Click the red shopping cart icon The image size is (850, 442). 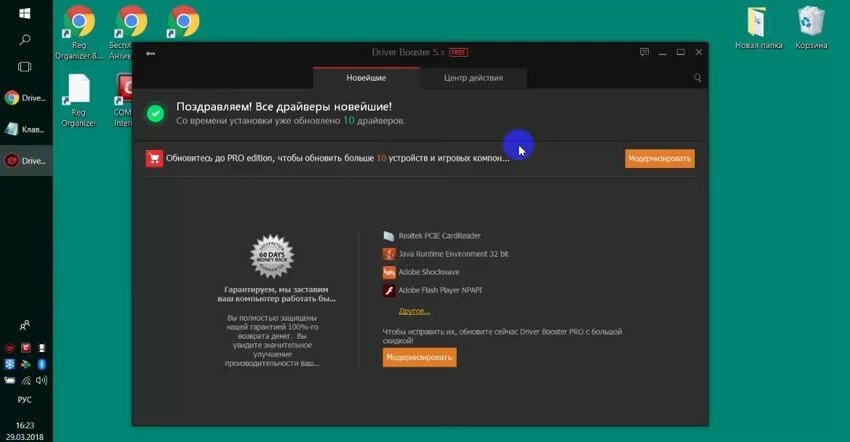click(x=154, y=158)
